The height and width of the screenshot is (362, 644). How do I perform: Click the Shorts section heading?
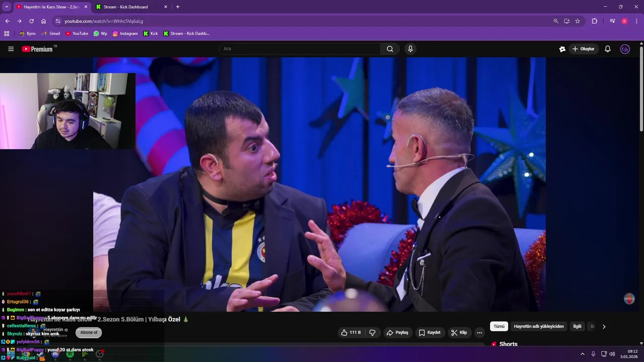pos(508,344)
